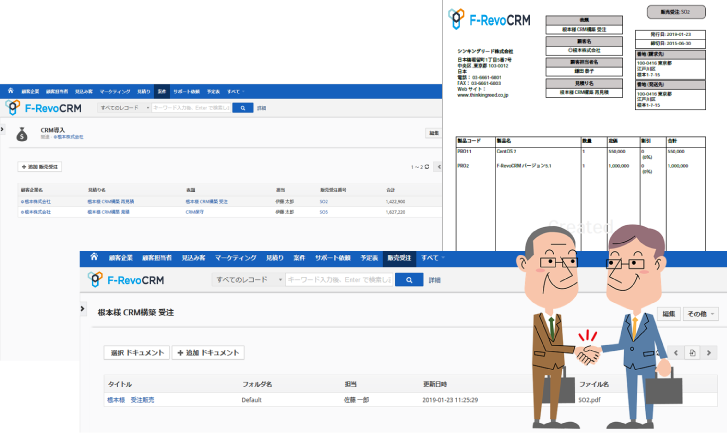Open 予定表 in the 受注 window menu
The height and width of the screenshot is (448, 727).
pyautogui.click(x=369, y=258)
